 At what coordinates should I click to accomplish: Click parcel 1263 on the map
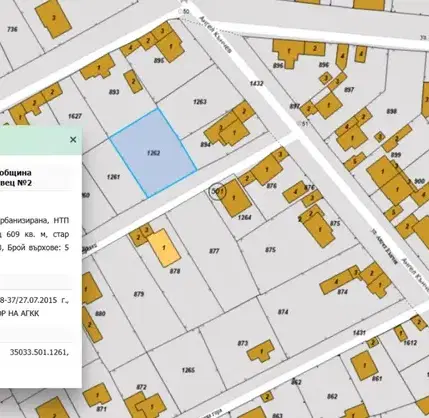[x=199, y=102]
